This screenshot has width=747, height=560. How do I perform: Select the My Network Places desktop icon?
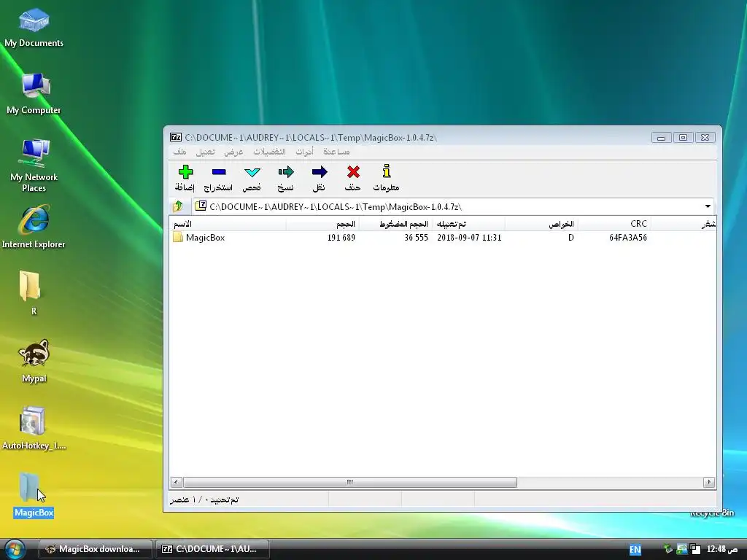click(x=34, y=166)
